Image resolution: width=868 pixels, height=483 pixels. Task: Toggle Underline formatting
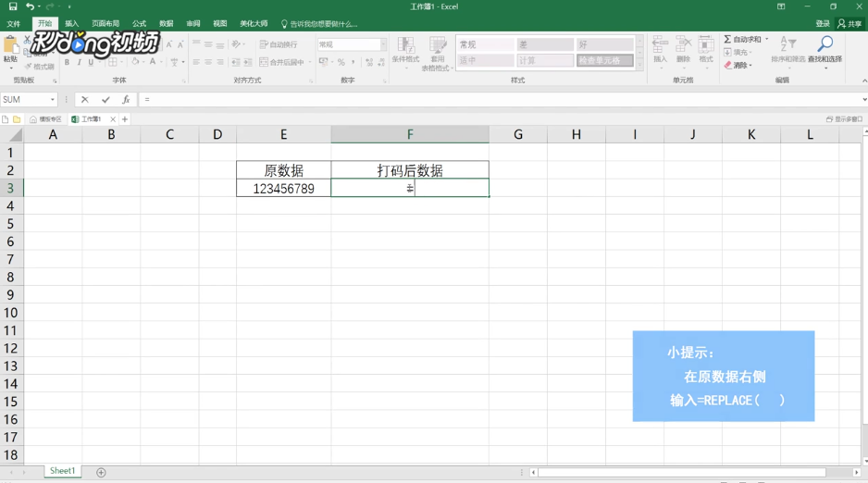pyautogui.click(x=91, y=62)
